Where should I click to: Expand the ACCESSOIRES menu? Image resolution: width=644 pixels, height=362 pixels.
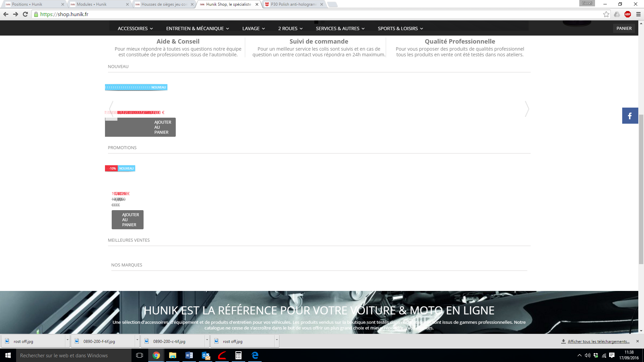(x=135, y=28)
